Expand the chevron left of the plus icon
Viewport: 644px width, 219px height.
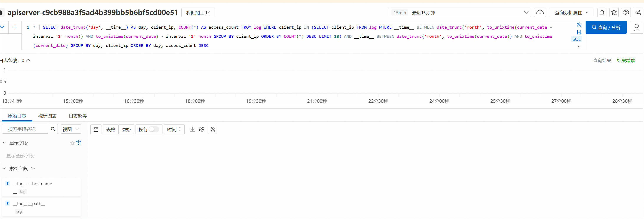[x=3, y=27]
